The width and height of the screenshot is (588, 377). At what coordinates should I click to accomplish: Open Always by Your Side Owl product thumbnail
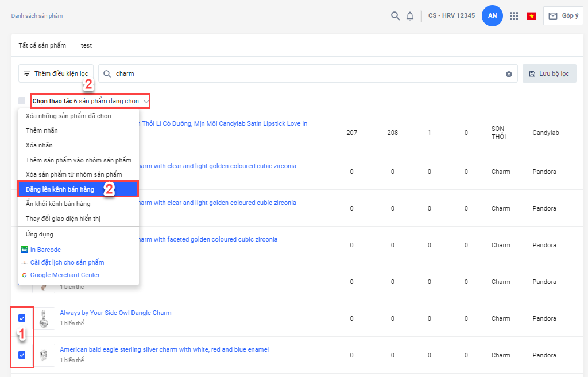tap(44, 318)
